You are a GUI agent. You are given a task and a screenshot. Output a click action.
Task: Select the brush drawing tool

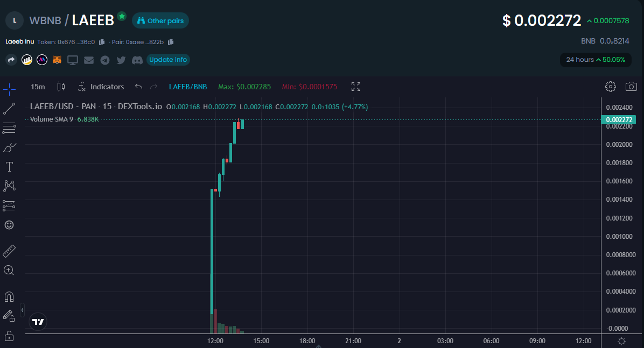tap(9, 148)
